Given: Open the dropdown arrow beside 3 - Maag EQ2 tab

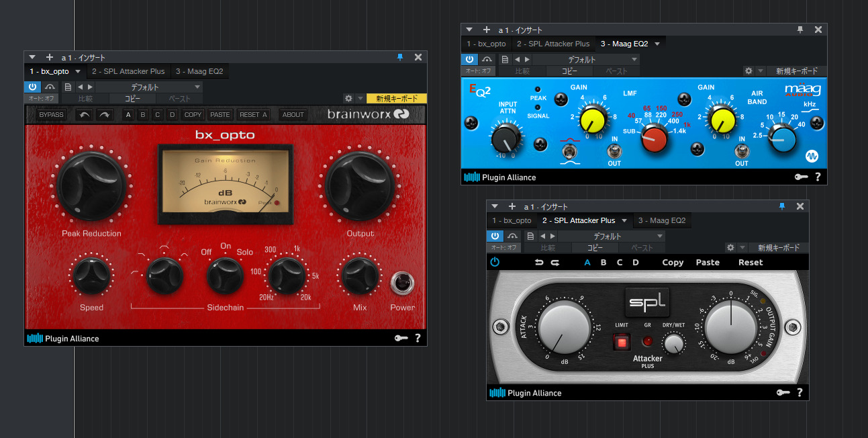Looking at the screenshot, I should pyautogui.click(x=657, y=44).
